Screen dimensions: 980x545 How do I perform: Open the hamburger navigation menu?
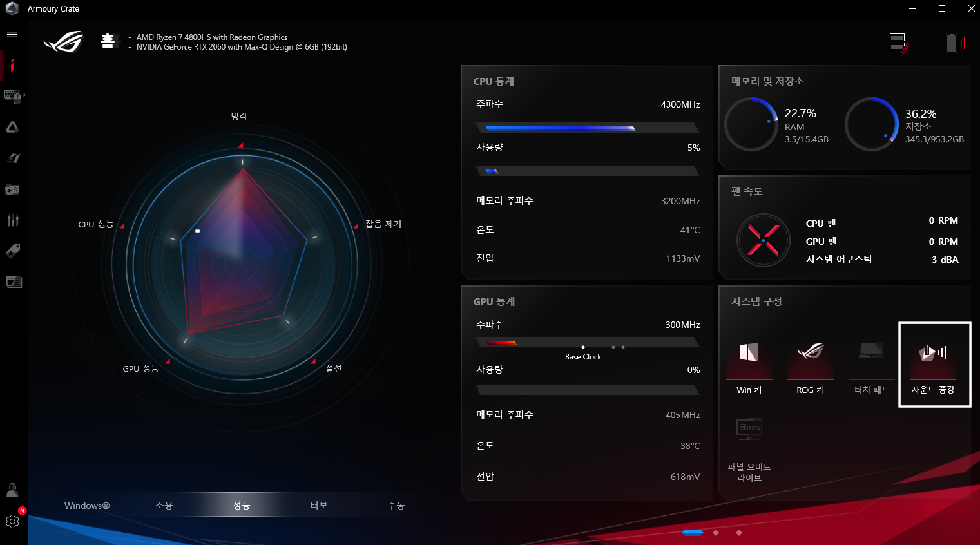point(12,35)
